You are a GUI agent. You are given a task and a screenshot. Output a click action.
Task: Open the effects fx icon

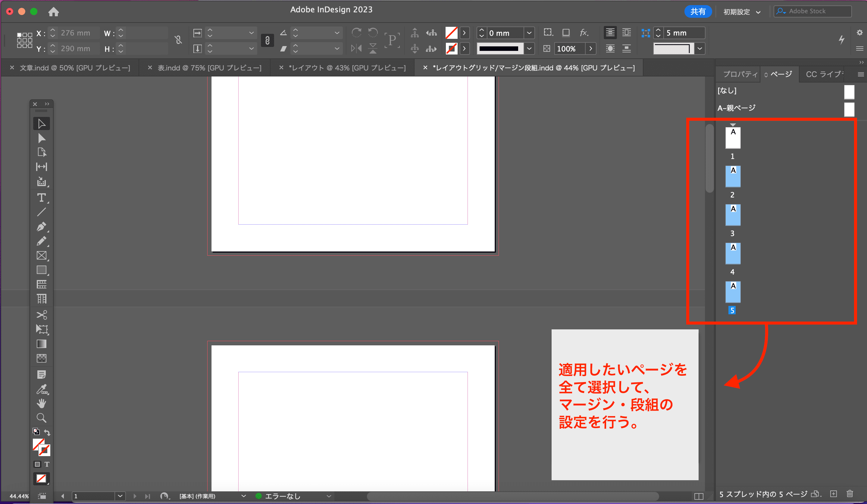(584, 33)
